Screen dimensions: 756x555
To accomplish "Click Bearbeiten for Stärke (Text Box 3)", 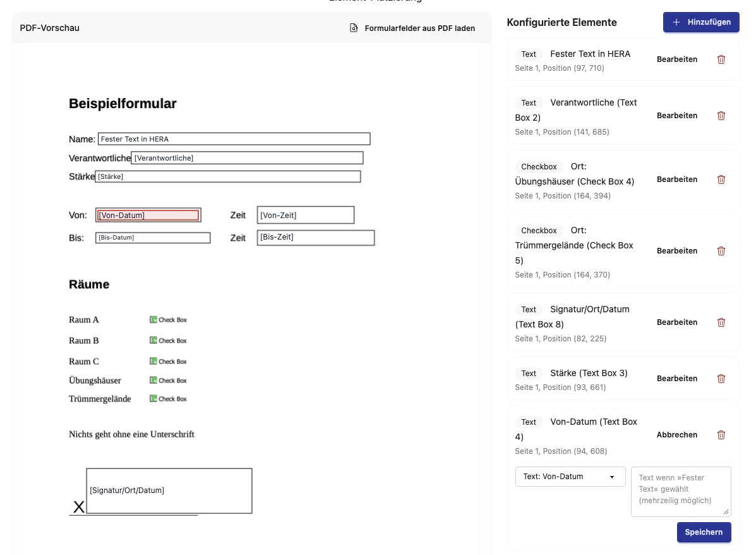I will (677, 379).
